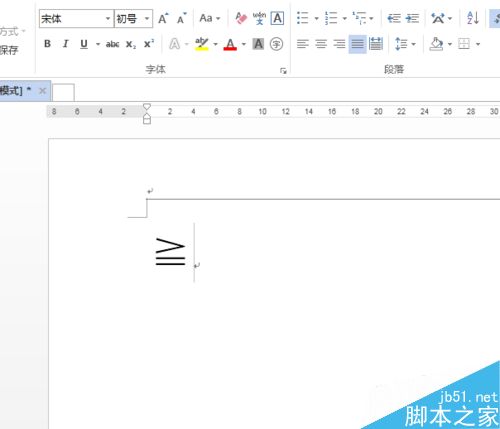Apply a numbered list
Image resolution: width=500 pixels, height=429 pixels.
[331, 18]
